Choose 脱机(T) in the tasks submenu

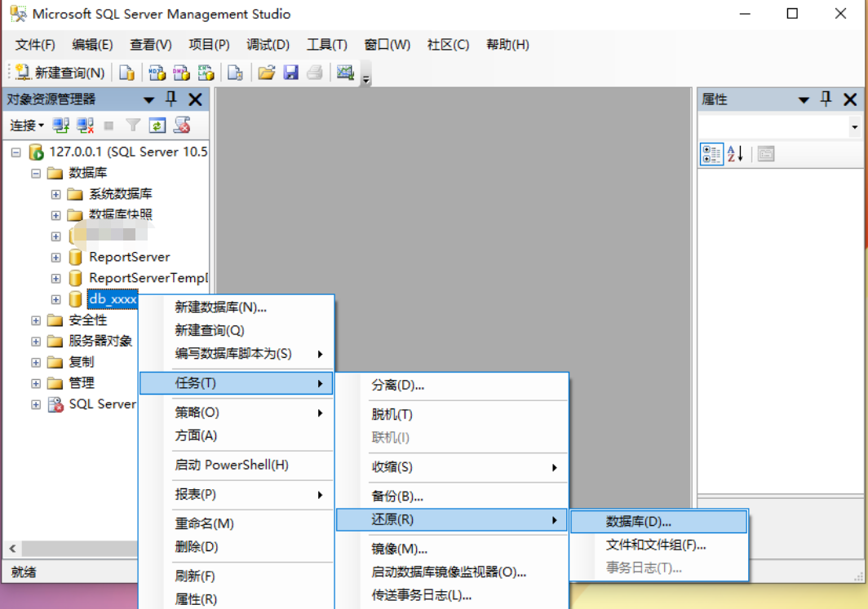[x=452, y=415]
